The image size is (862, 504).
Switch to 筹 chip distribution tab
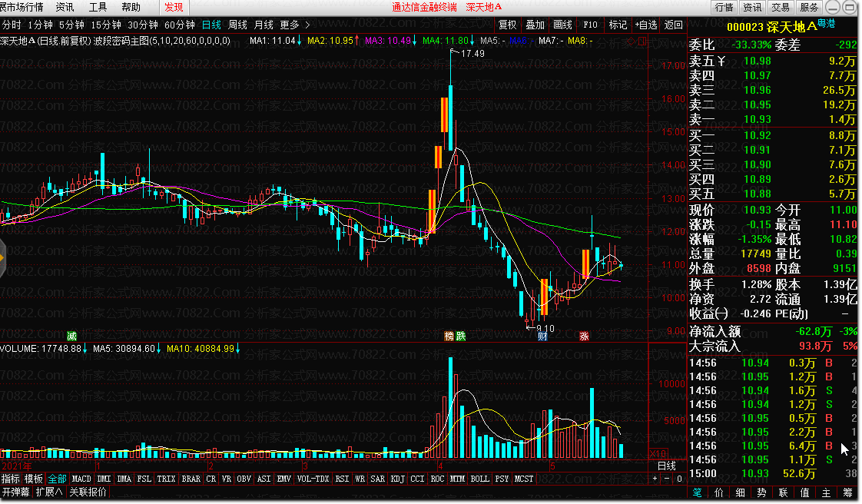pos(847,493)
